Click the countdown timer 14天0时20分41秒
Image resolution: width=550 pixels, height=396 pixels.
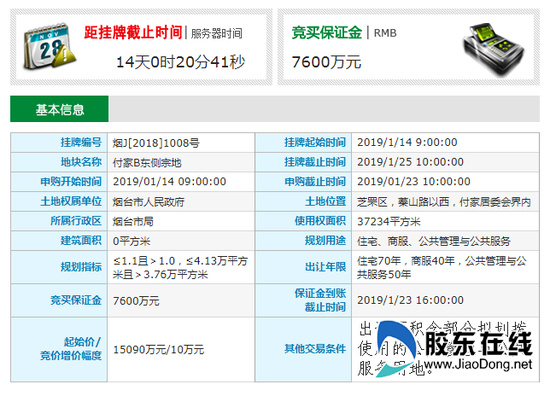pos(180,62)
